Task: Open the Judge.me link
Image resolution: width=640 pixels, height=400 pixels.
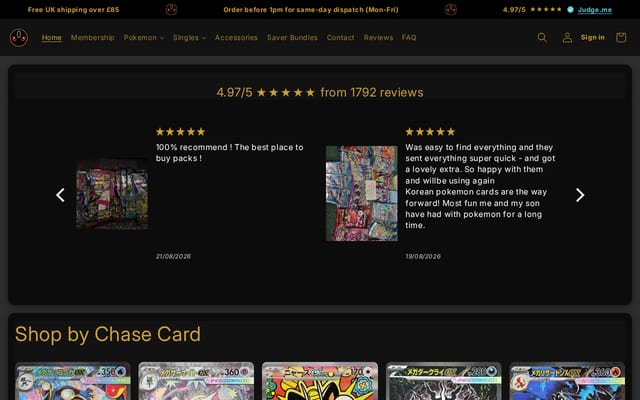Action: tap(595, 10)
